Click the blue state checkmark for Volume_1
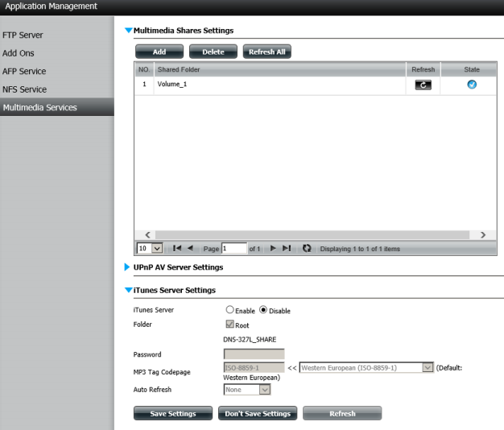 (x=472, y=85)
